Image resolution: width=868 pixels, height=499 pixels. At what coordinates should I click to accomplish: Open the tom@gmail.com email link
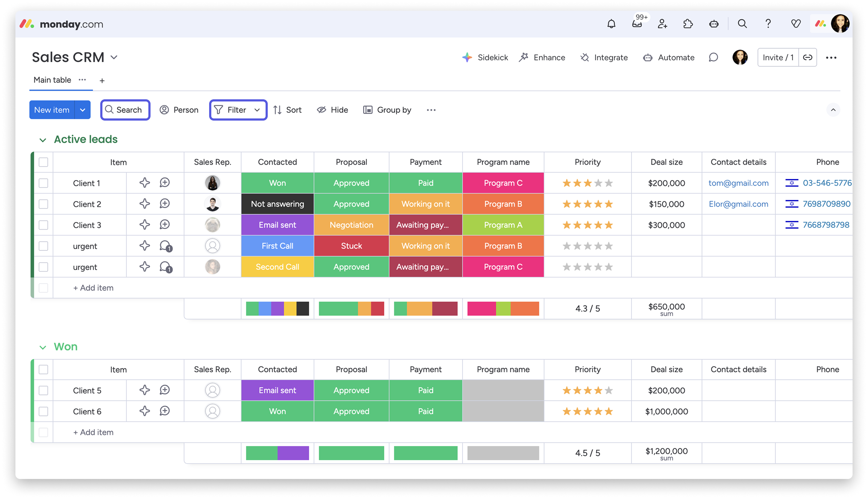738,183
